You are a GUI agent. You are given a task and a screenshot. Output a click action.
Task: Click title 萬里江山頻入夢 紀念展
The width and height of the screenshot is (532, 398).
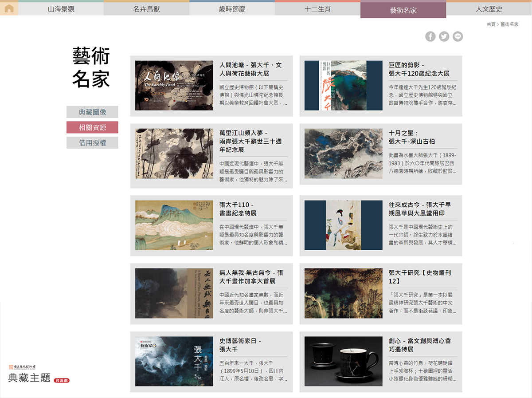pos(250,141)
